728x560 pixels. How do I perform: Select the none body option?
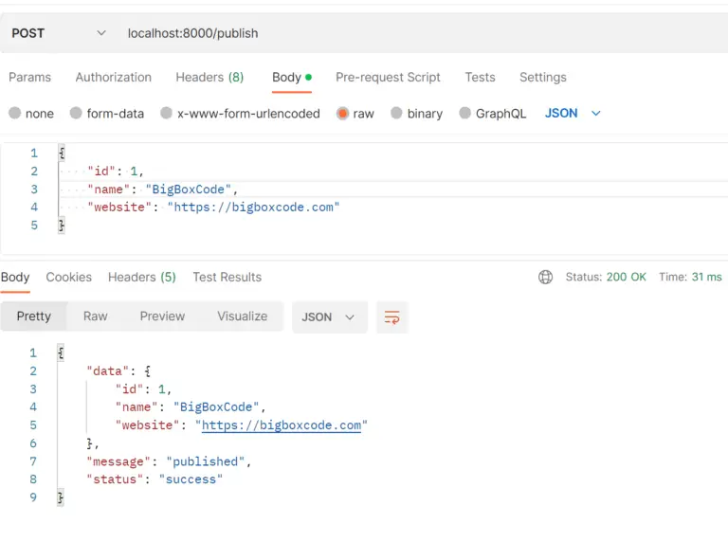15,113
